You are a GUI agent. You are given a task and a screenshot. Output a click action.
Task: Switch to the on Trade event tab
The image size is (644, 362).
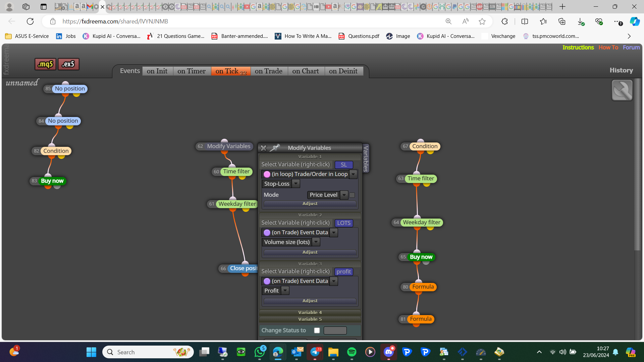pos(269,71)
